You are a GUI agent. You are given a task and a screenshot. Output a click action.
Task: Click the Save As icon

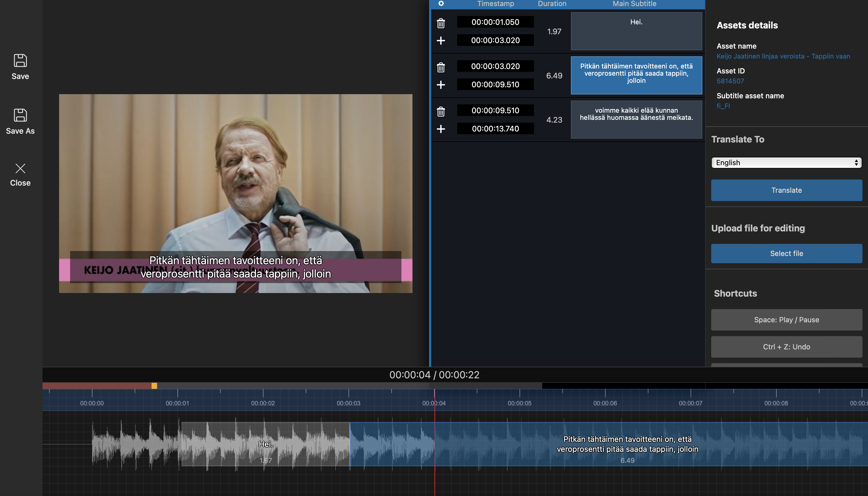[x=20, y=115]
